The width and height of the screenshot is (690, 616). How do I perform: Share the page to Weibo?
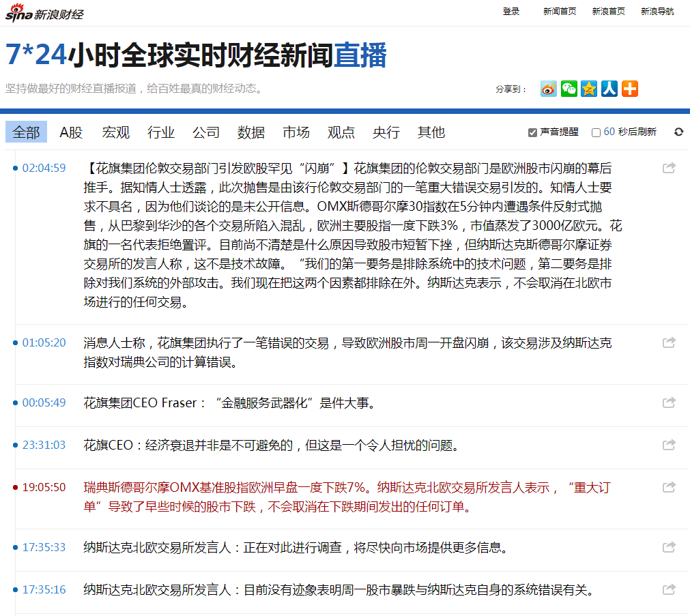pyautogui.click(x=548, y=89)
